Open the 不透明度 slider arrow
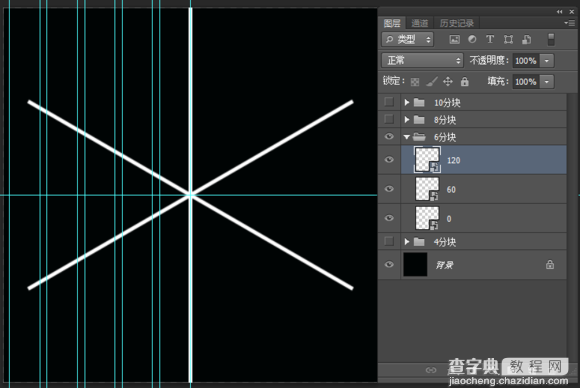The image size is (580, 388). coord(547,61)
